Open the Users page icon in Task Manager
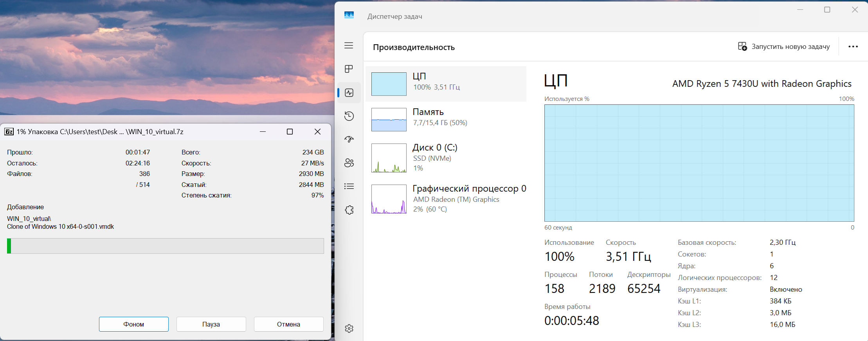868x341 pixels. point(349,163)
